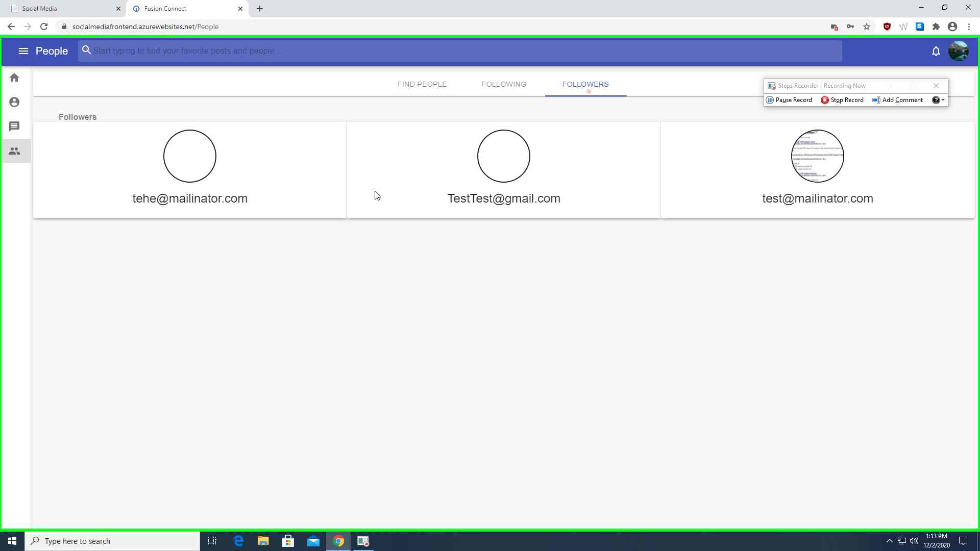This screenshot has height=551, width=980.
Task: Open the taskbar clock and calendar
Action: point(937,541)
